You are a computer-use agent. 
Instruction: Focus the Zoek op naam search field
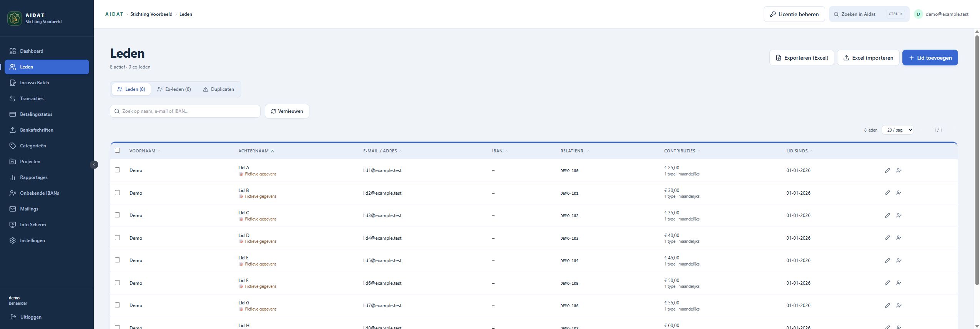(185, 111)
